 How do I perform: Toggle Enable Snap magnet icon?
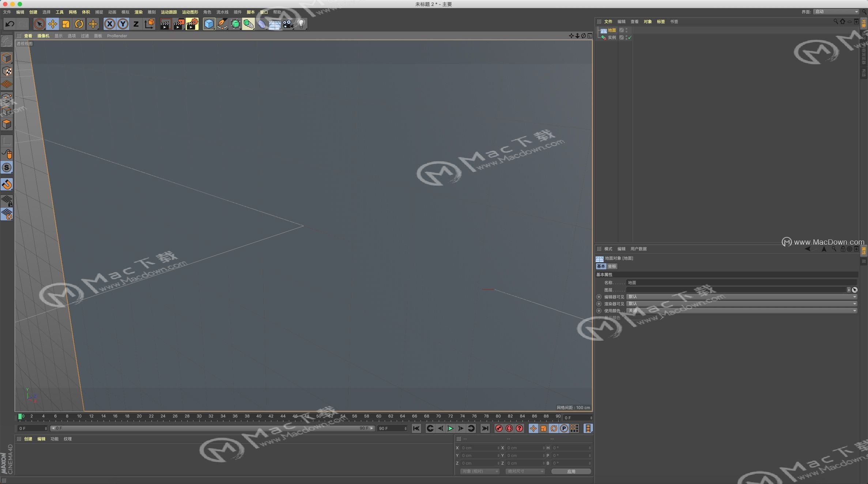coord(7,184)
